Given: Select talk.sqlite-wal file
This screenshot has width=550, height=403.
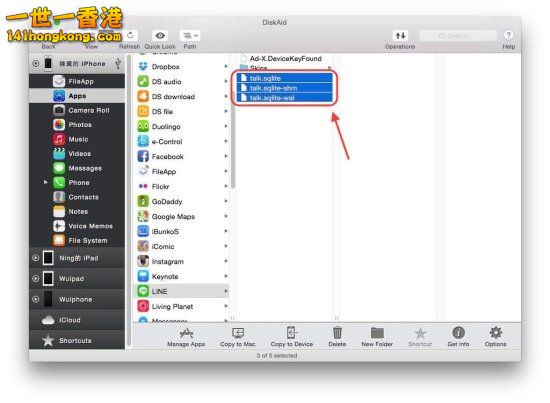Looking at the screenshot, I should [284, 98].
